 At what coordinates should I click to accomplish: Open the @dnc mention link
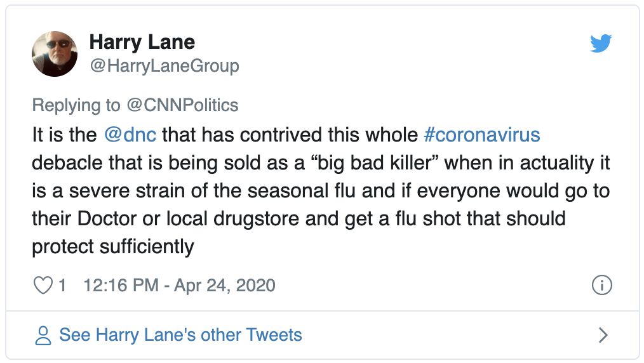click(x=130, y=135)
